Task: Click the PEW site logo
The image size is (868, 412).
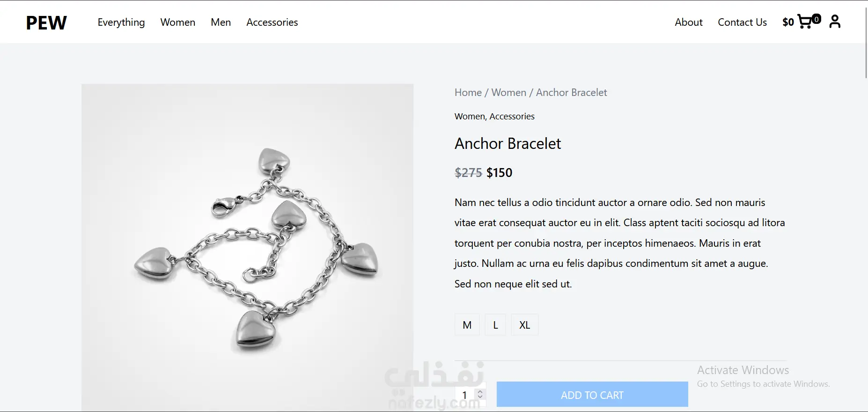Action: 46,22
